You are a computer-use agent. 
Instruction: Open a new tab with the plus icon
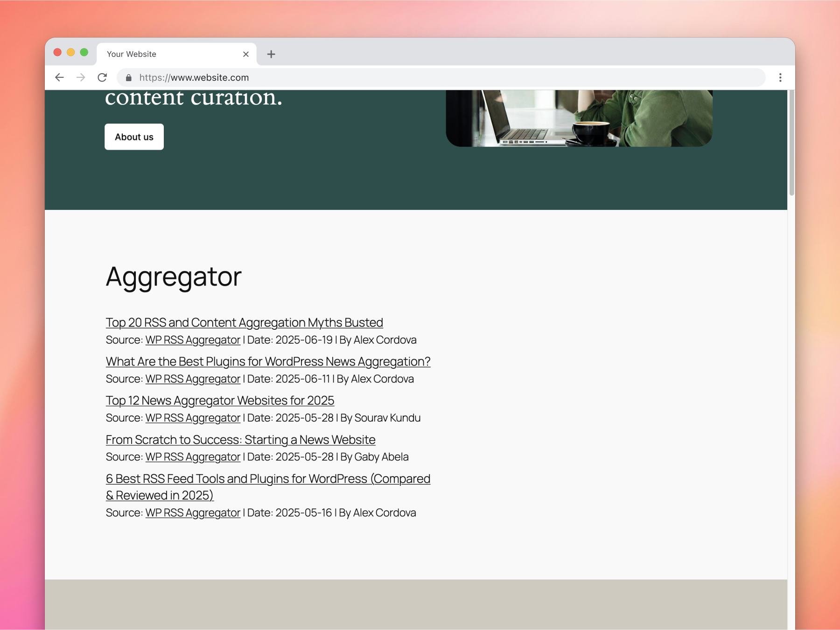[x=271, y=54]
